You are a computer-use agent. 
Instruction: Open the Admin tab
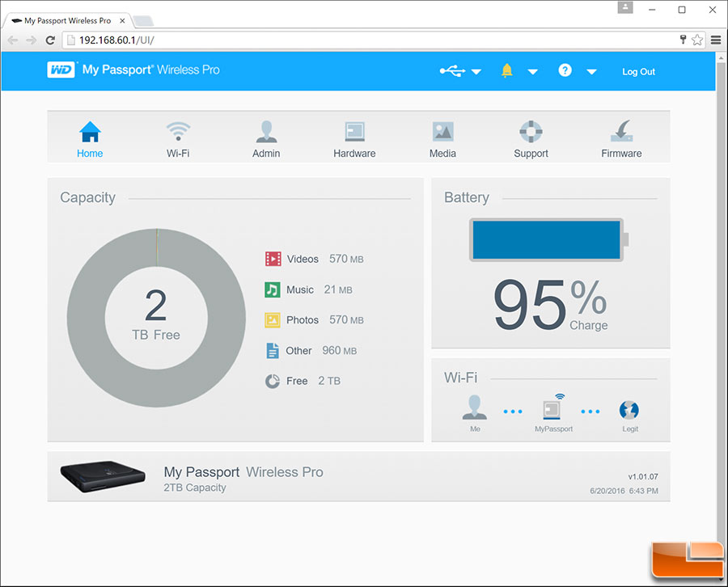tap(266, 139)
